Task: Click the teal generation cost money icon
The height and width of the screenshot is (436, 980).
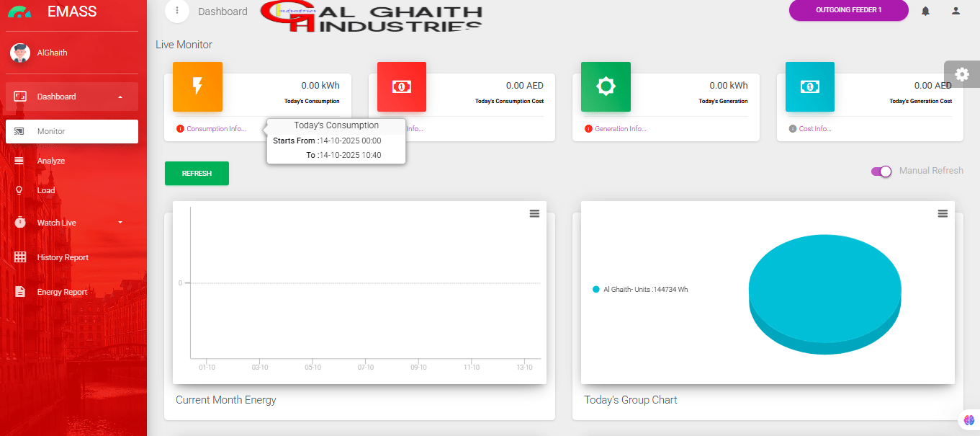Action: 810,86
